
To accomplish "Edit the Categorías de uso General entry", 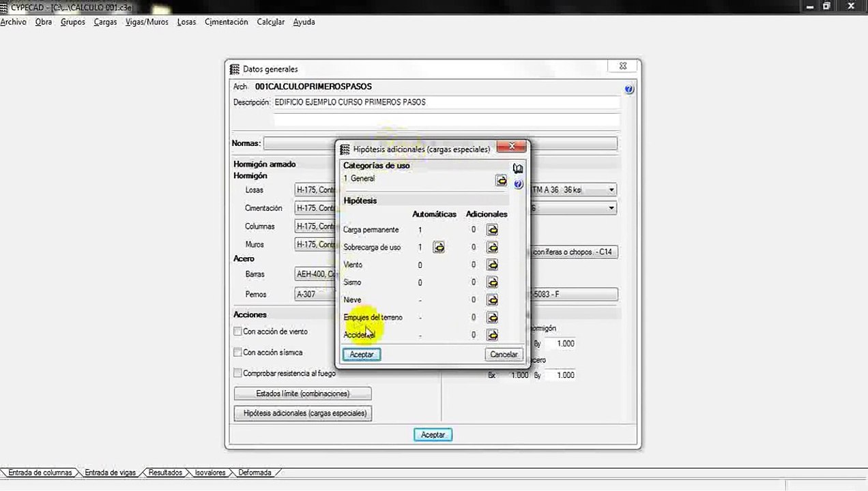I will pyautogui.click(x=502, y=181).
